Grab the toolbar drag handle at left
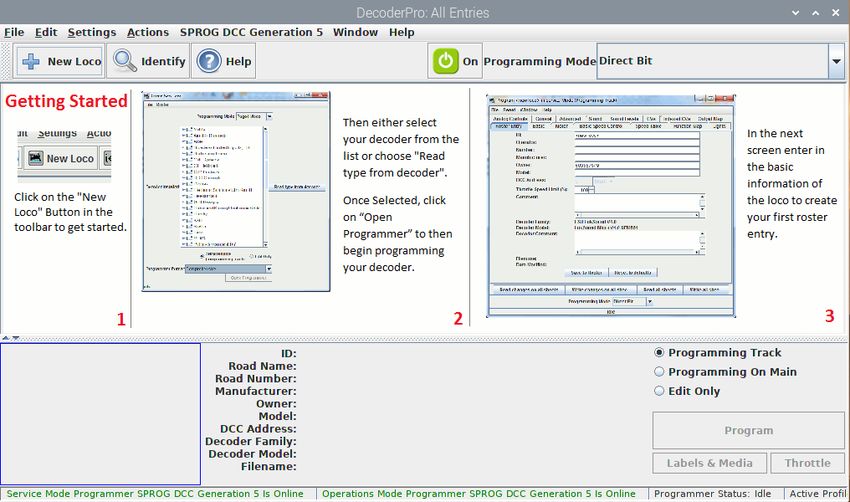The width and height of the screenshot is (850, 502). (6, 61)
